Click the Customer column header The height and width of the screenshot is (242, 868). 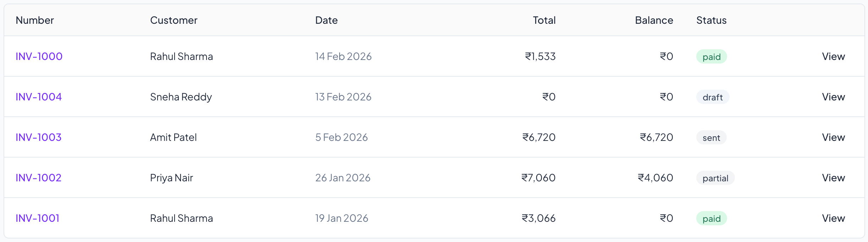[x=174, y=20]
